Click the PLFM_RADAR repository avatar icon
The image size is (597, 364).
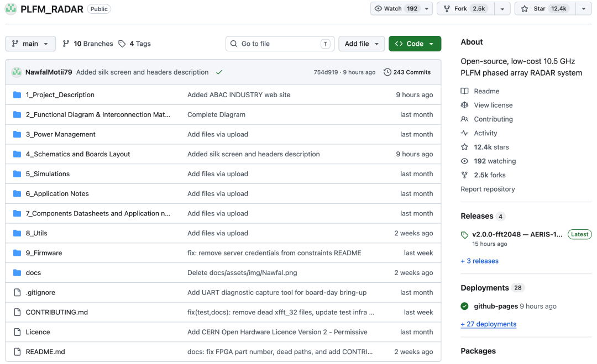coord(11,8)
